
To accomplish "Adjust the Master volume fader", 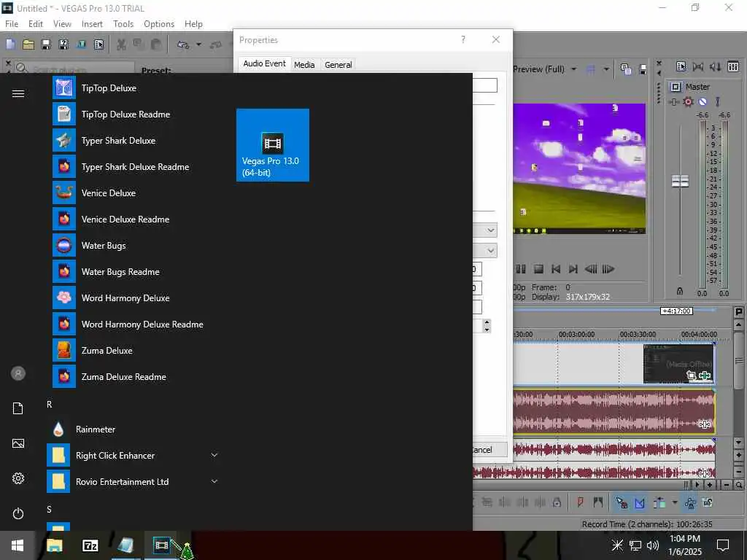I will point(681,181).
